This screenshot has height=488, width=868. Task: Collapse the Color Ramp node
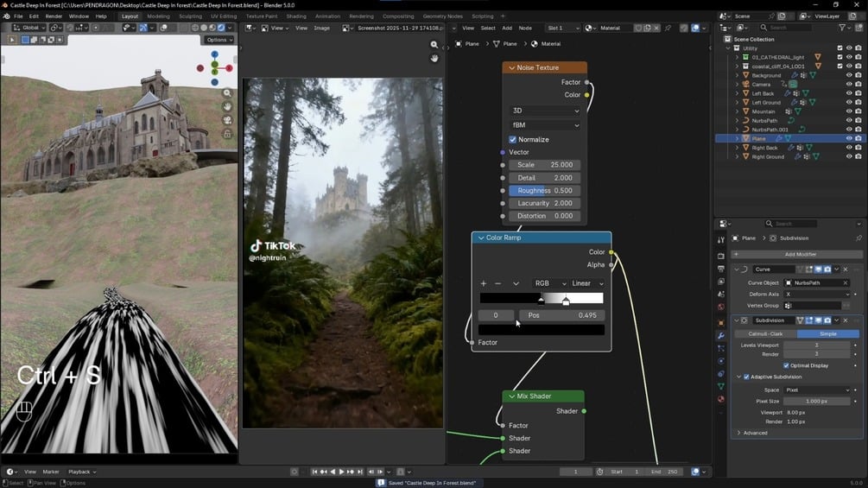pyautogui.click(x=480, y=238)
